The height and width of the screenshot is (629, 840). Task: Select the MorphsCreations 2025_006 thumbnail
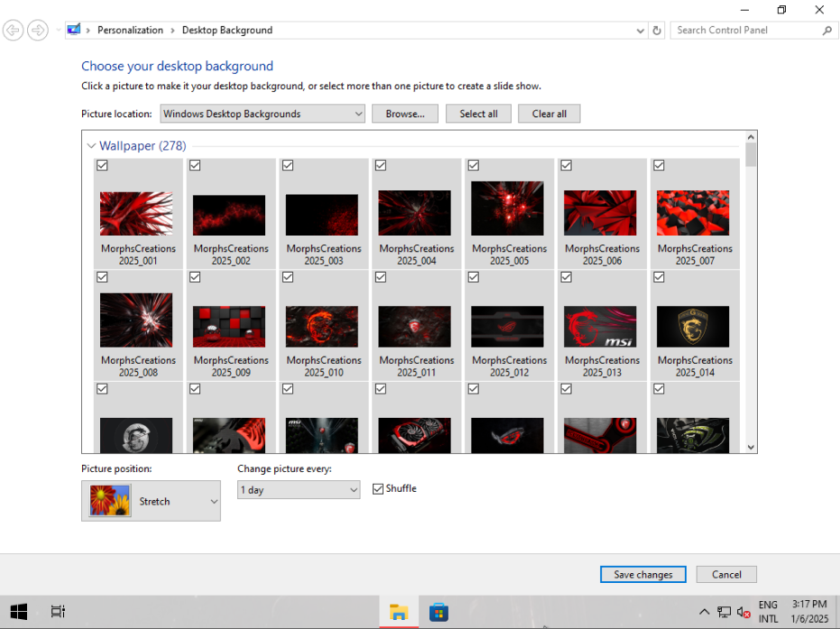pyautogui.click(x=600, y=213)
